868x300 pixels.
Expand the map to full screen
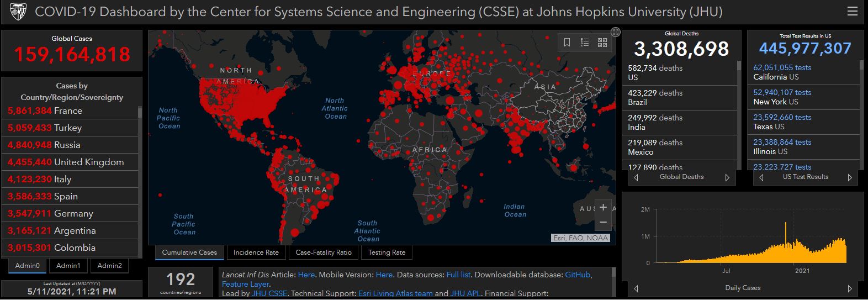coord(616,32)
